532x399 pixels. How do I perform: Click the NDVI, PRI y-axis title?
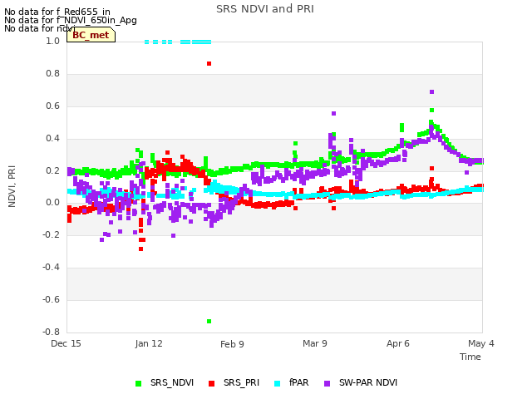(x=12, y=186)
